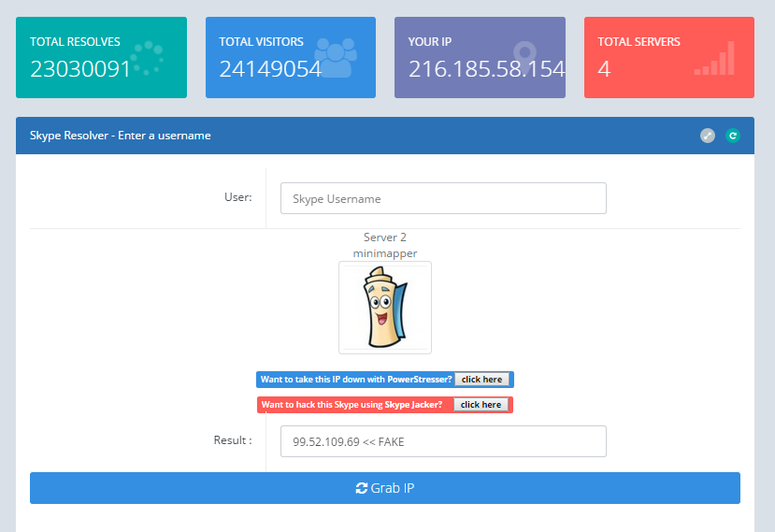This screenshot has height=532, width=775.
Task: Click the 'User:' label
Action: pos(238,197)
